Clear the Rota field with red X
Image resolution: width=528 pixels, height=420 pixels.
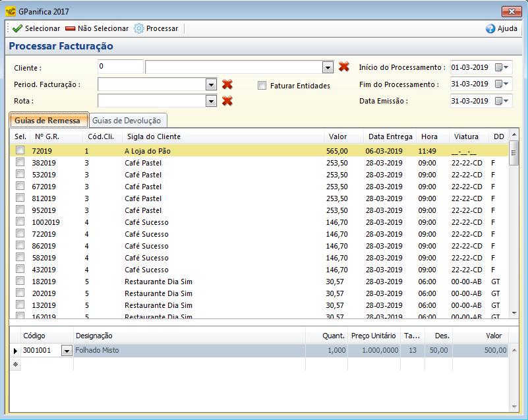tap(227, 101)
